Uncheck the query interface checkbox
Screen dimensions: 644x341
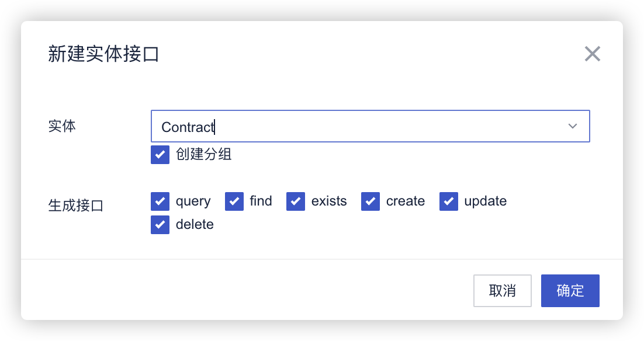coord(160,201)
